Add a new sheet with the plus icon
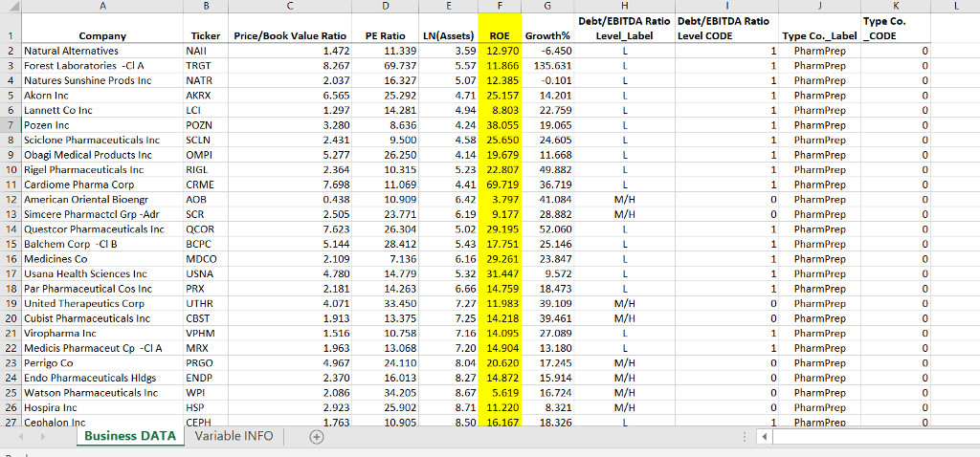 pyautogui.click(x=317, y=437)
